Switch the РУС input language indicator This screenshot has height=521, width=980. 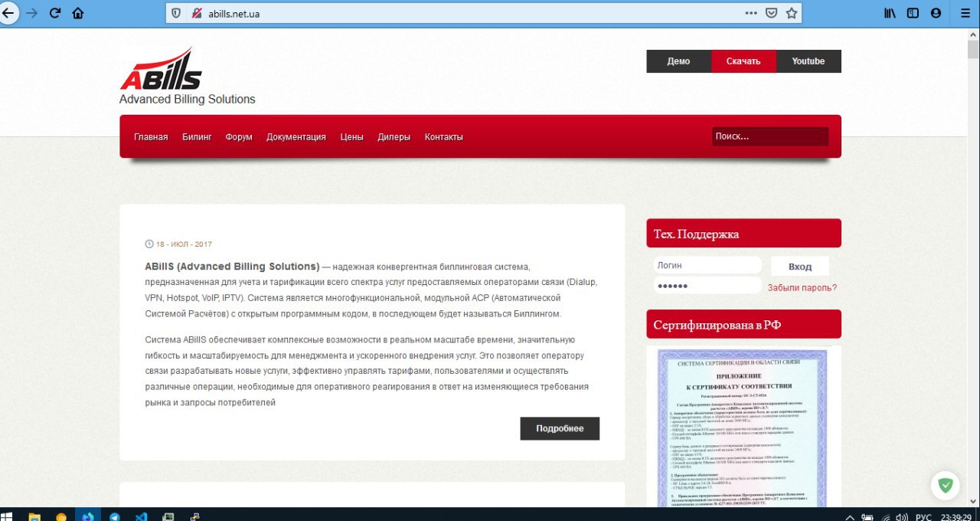923,516
